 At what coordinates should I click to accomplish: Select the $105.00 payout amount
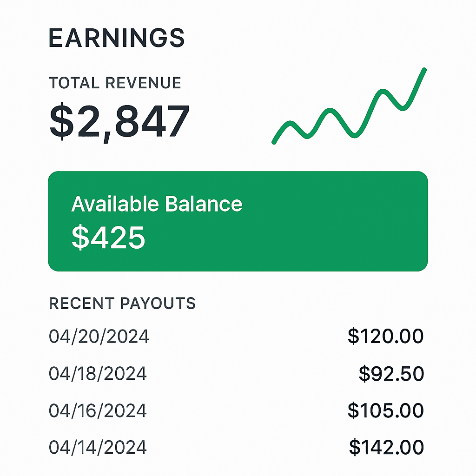[386, 410]
